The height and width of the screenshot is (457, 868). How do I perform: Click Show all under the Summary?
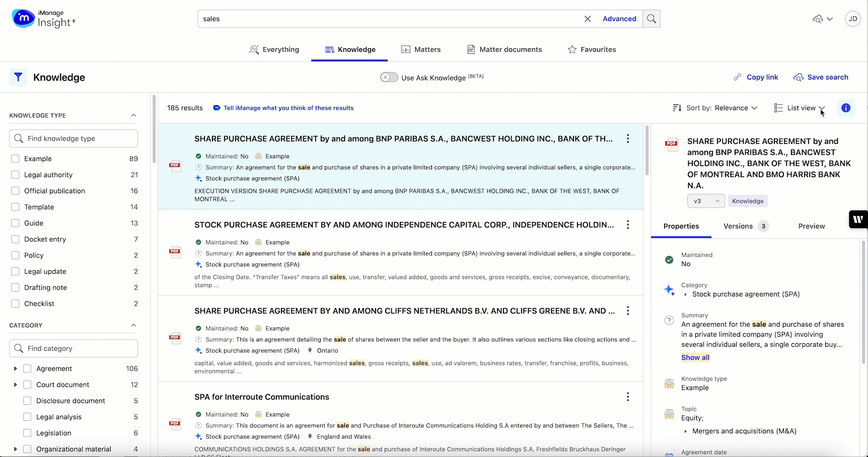[x=695, y=357]
